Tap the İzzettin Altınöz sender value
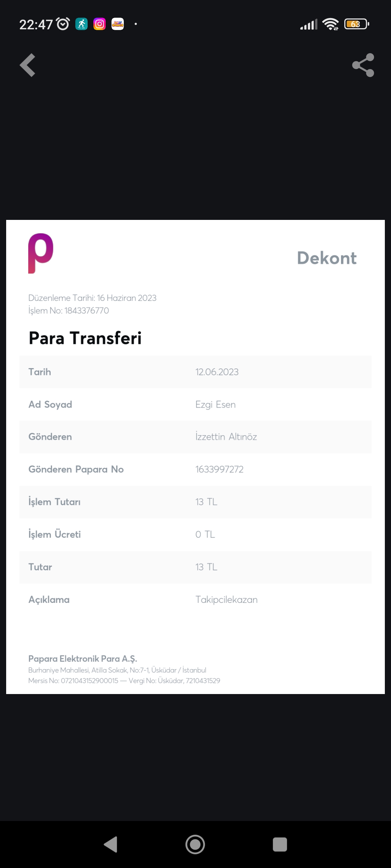The height and width of the screenshot is (868, 391). tap(226, 437)
